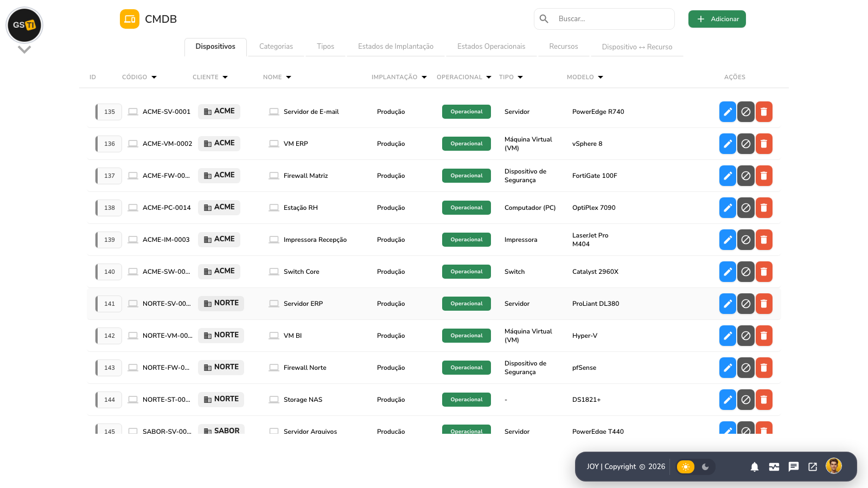868x488 pixels.
Task: Open TIPO column dropdown
Action: (x=520, y=77)
